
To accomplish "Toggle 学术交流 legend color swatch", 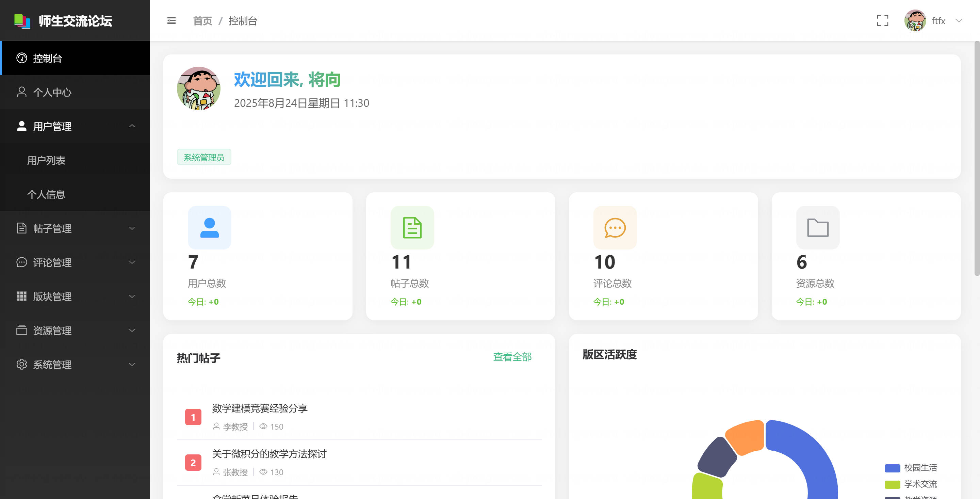I will click(892, 484).
